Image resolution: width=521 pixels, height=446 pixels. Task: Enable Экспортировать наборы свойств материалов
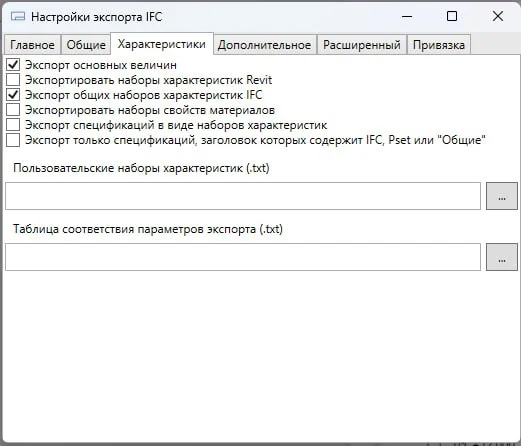(x=13, y=110)
